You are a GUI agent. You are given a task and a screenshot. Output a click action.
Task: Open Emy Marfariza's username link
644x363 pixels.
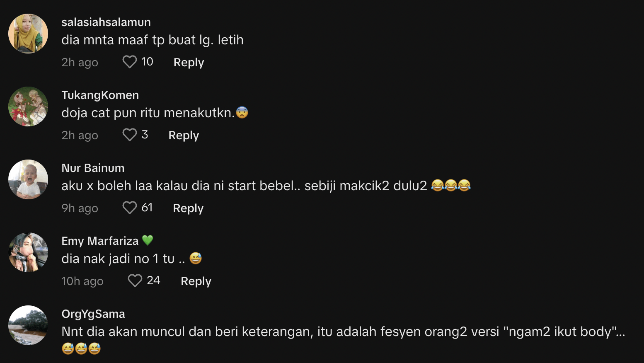point(100,241)
